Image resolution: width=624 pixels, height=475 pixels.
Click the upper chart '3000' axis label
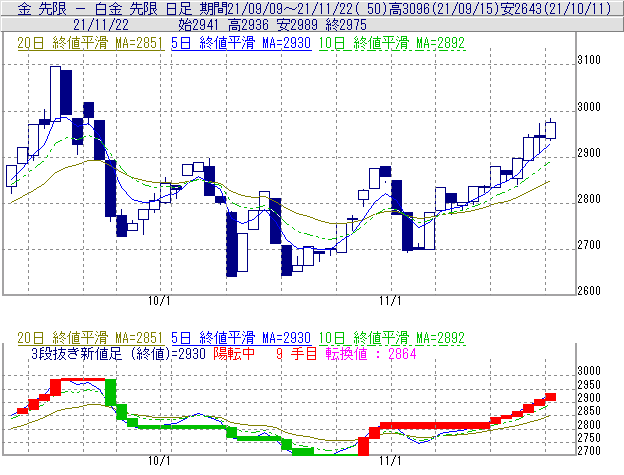point(589,107)
